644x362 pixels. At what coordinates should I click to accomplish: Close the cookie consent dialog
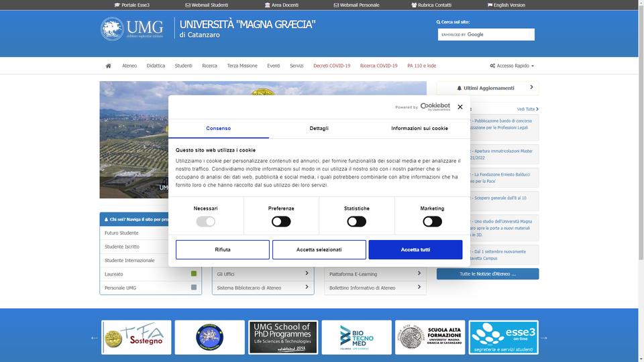pyautogui.click(x=460, y=107)
